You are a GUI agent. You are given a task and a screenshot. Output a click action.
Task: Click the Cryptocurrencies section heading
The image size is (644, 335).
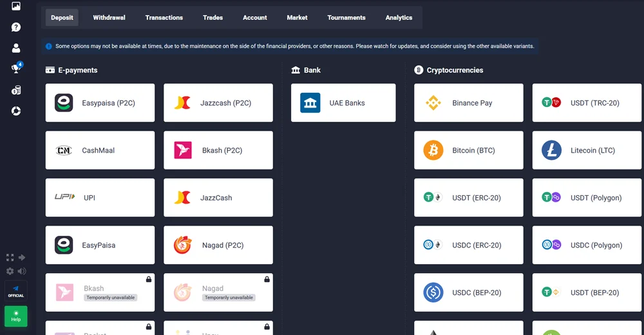click(449, 70)
